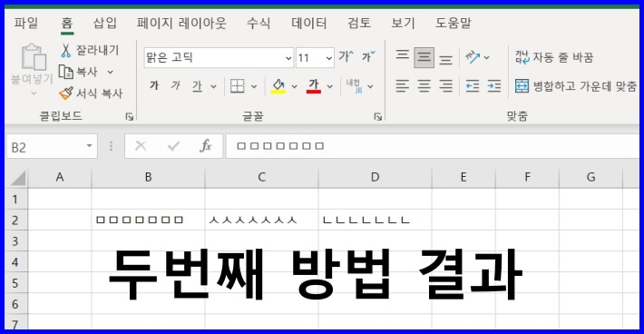Open the 데이터 ribbon tab
Viewport: 644px width, 334px height.
point(309,23)
